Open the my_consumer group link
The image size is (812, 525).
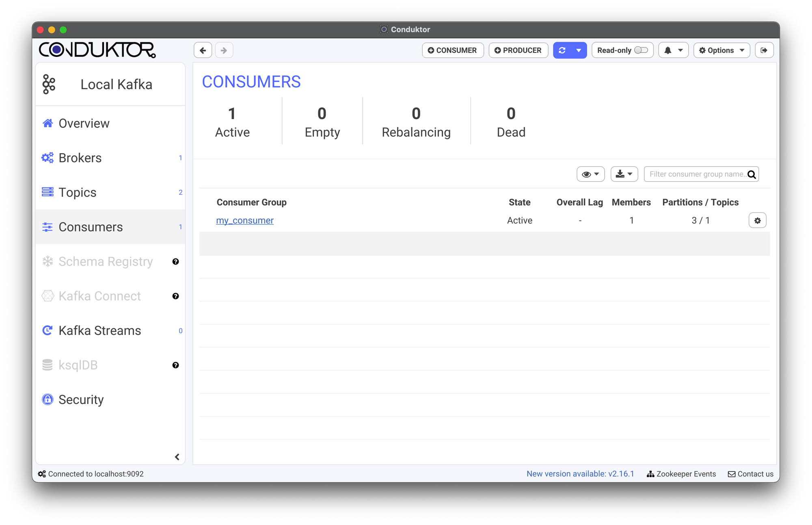point(245,221)
